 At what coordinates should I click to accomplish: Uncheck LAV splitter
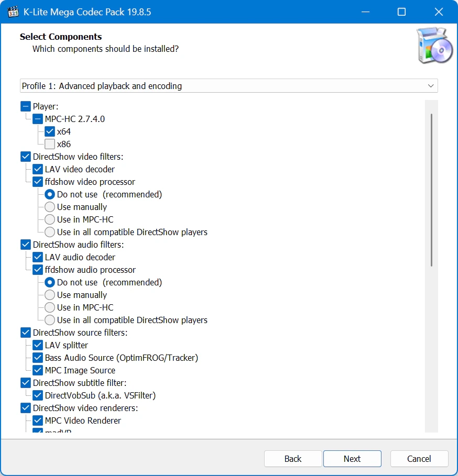click(x=38, y=345)
